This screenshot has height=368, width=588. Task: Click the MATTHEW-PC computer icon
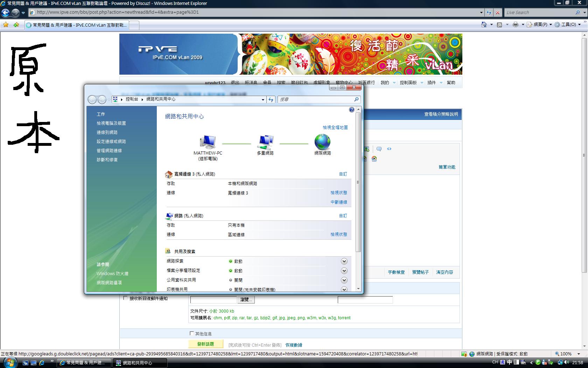pyautogui.click(x=208, y=142)
